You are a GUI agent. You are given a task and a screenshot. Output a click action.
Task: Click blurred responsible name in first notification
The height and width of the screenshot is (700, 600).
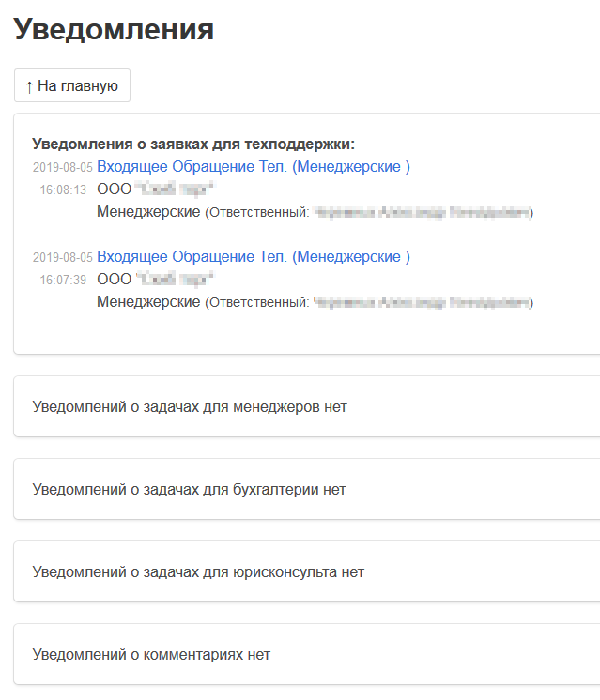click(421, 213)
